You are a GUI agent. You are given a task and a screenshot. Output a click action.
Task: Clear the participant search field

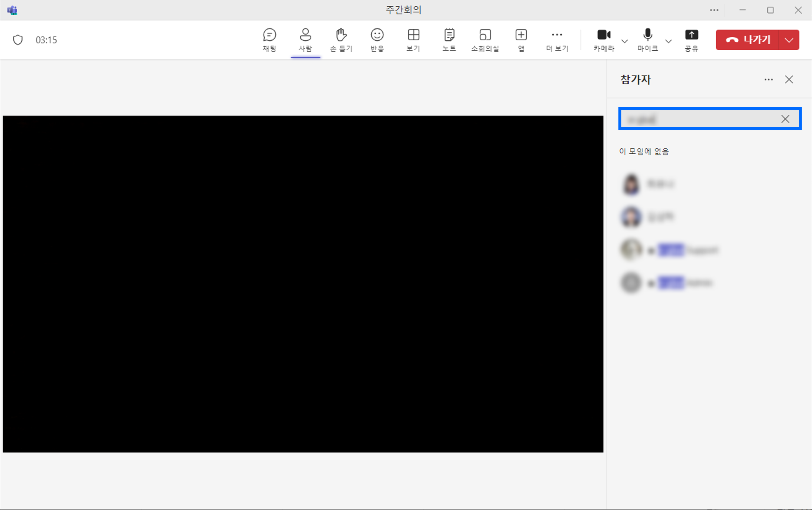point(785,119)
